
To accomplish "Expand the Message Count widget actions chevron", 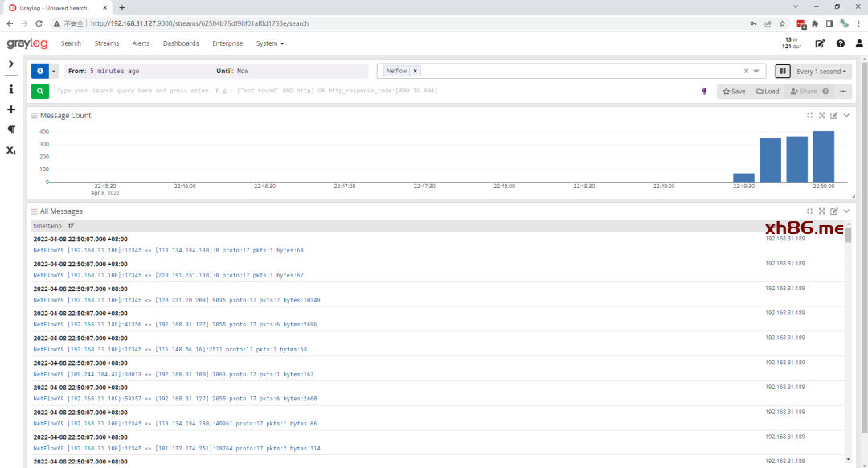I will 846,115.
